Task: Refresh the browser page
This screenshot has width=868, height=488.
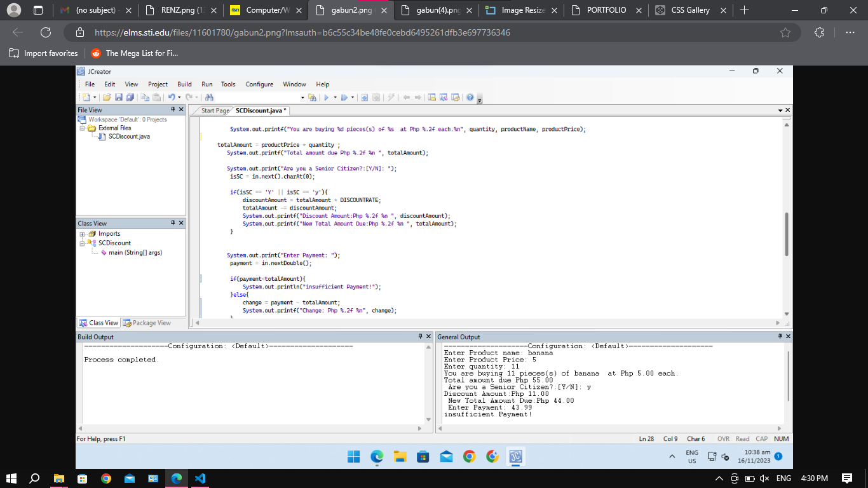Action: point(46,32)
